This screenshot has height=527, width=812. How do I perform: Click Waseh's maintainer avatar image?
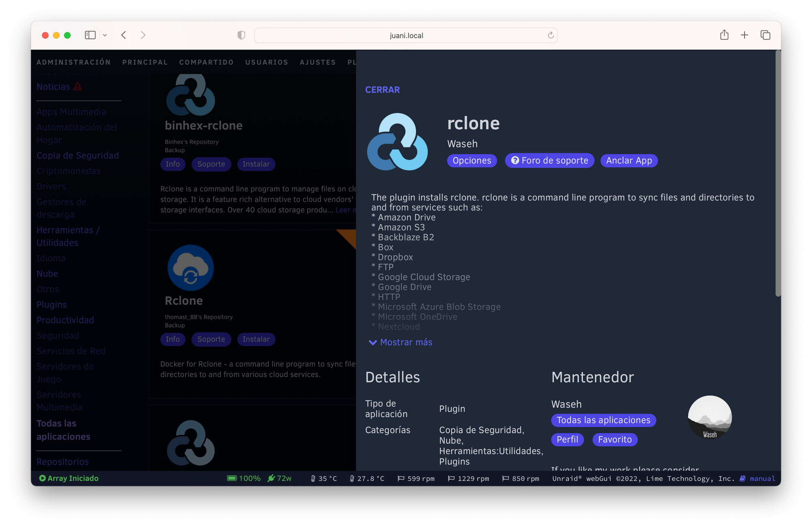710,417
